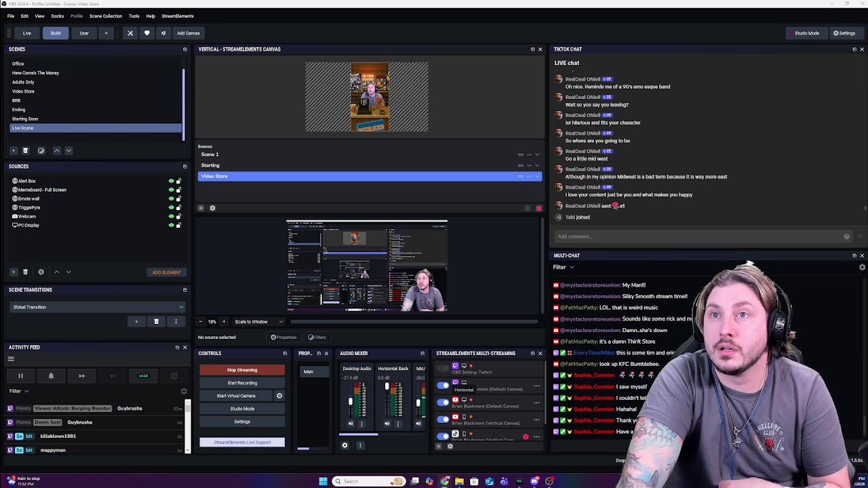Add a new scene with the plus icon
This screenshot has height=488, width=868.
click(14, 150)
